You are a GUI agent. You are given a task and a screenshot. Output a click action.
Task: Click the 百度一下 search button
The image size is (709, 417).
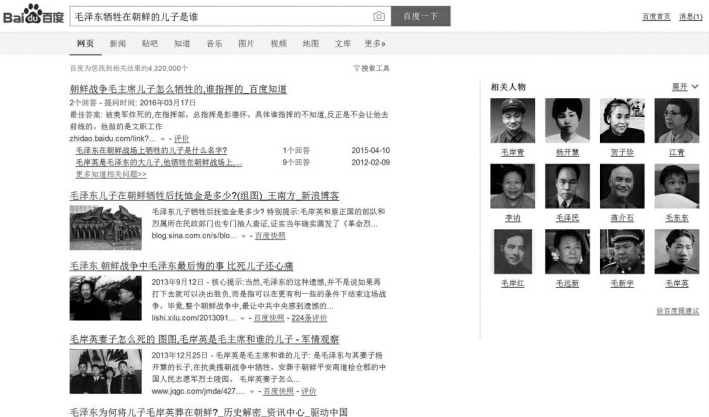421,16
